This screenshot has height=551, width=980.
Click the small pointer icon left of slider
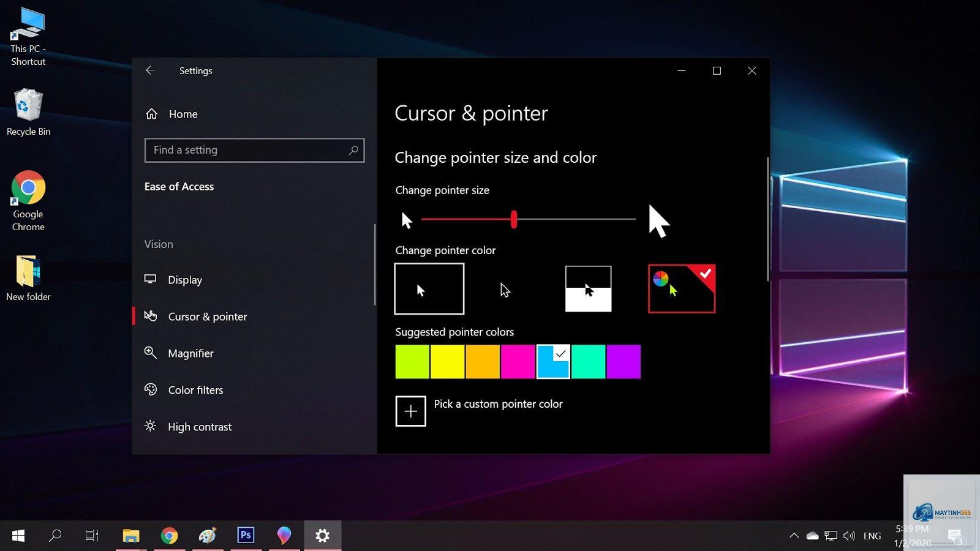pyautogui.click(x=407, y=220)
